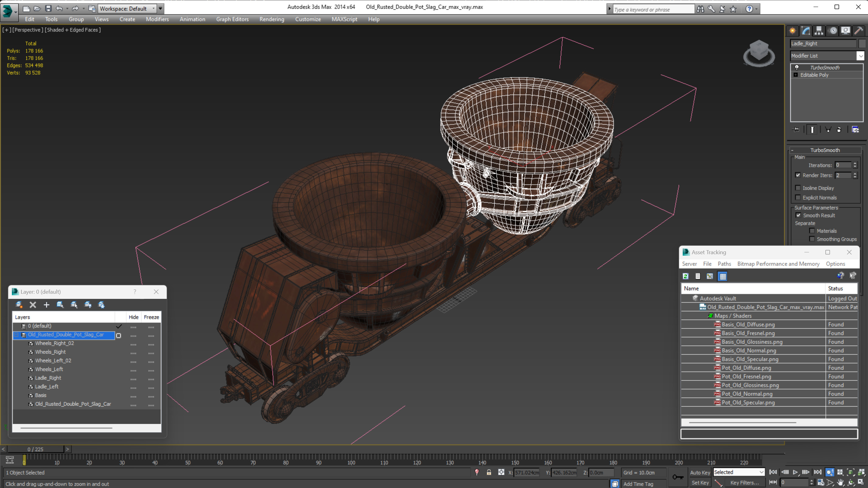Click the New Scene icon in the toolbar

26,9
